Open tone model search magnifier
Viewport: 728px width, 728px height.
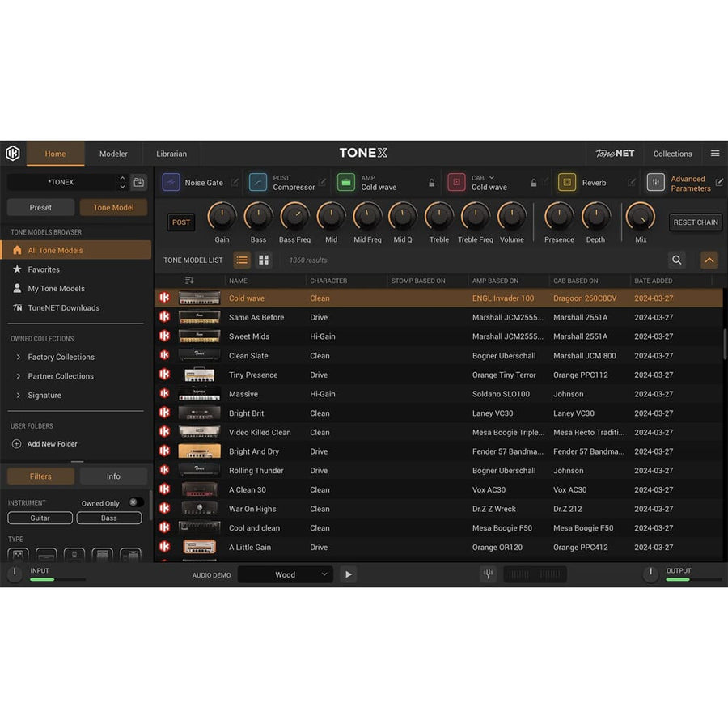pos(677,260)
